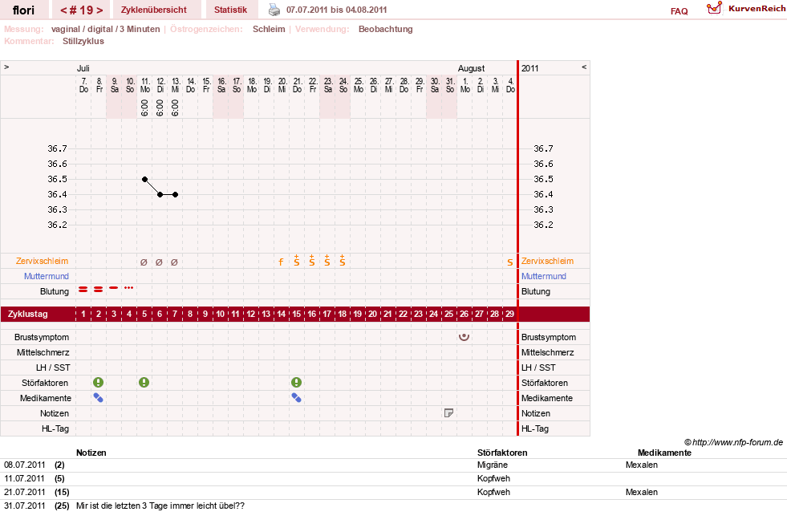Click the Störfaktoren exclamation icon on cycle day 5
The image size is (787, 532).
(x=144, y=383)
